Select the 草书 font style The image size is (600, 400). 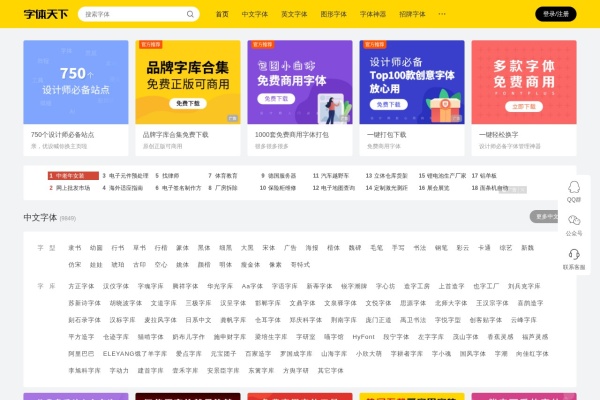coord(139,248)
